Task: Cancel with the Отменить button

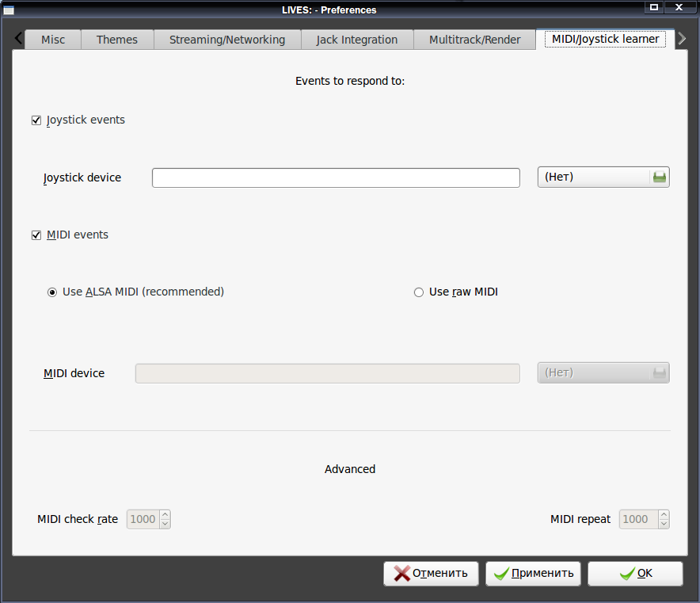Action: 431,574
